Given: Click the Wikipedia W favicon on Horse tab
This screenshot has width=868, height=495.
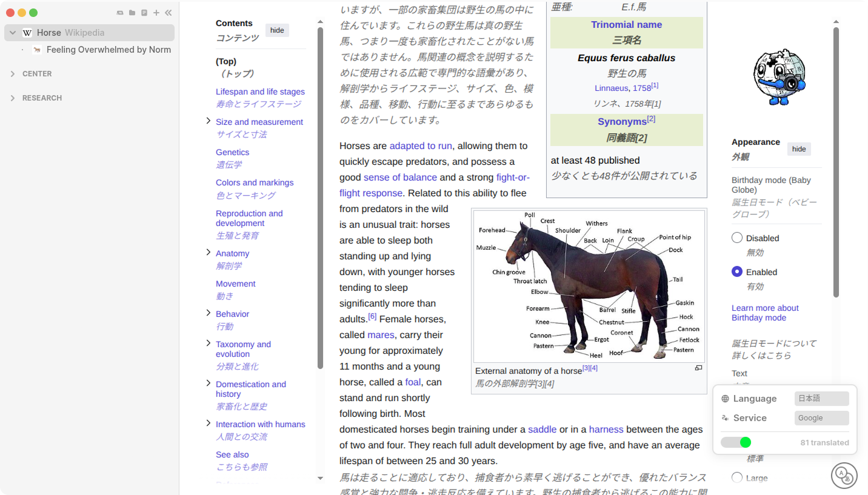Looking at the screenshot, I should point(27,33).
